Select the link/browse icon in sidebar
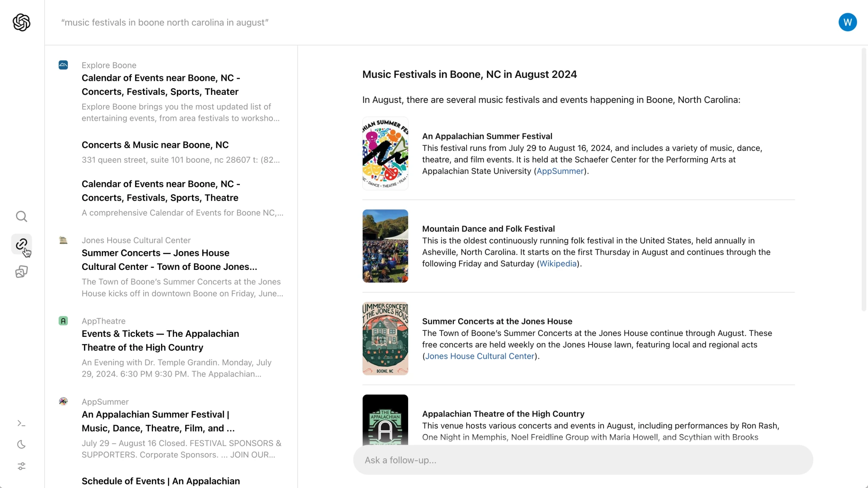This screenshot has width=868, height=488. pyautogui.click(x=22, y=244)
